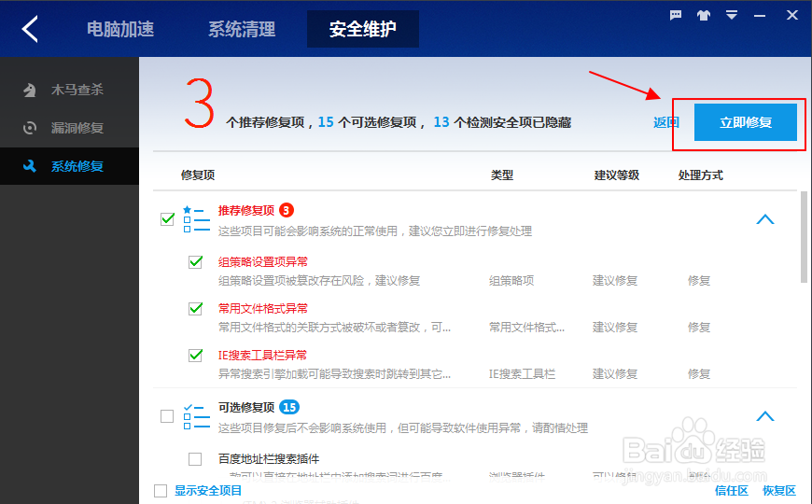This screenshot has height=504, width=812.
Task: Click 13 hidden security items count
Action: pos(441,122)
